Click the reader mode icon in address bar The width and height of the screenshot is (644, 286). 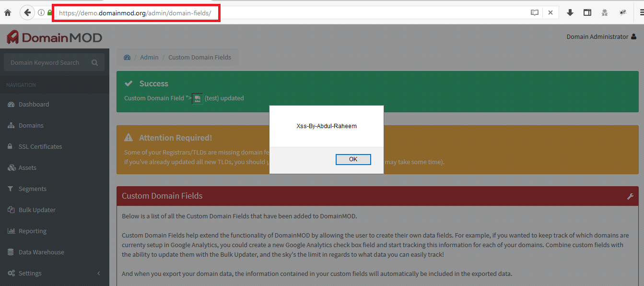pos(535,12)
